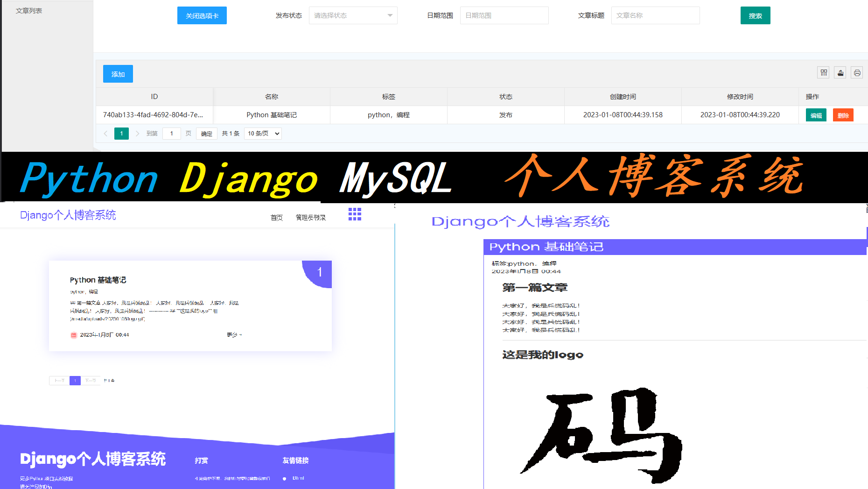Click the 文章标题 name input field
868x489 pixels.
point(656,15)
